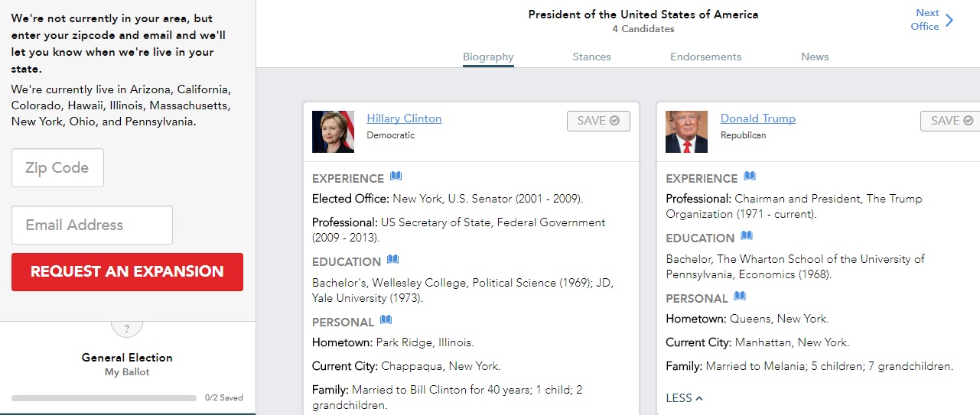The width and height of the screenshot is (980, 415).
Task: Open the Hillary Clinton name link
Action: [404, 118]
